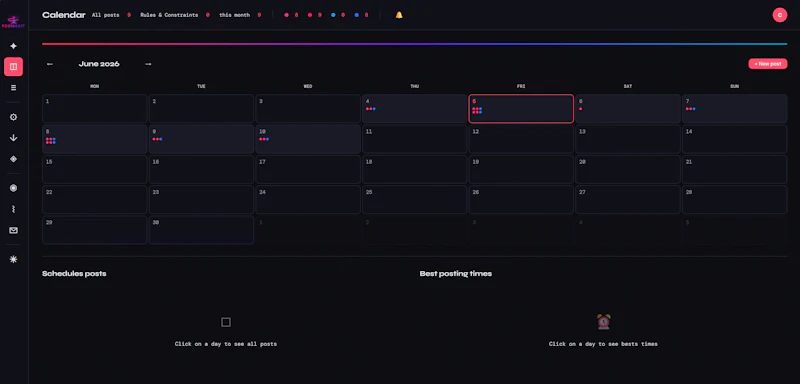The height and width of the screenshot is (384, 800).
Task: Select June 4 day cell
Action: coord(414,109)
